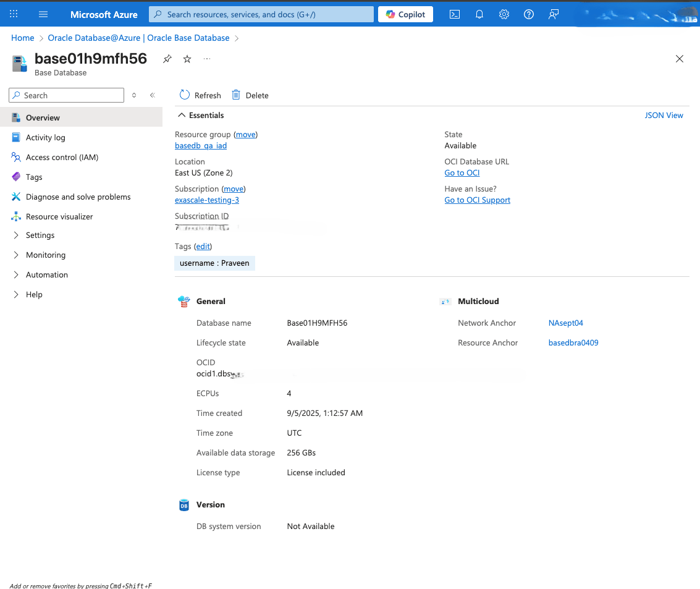Open portal settings with the gear icon
Viewport: 700px width, 589px height.
click(x=504, y=14)
